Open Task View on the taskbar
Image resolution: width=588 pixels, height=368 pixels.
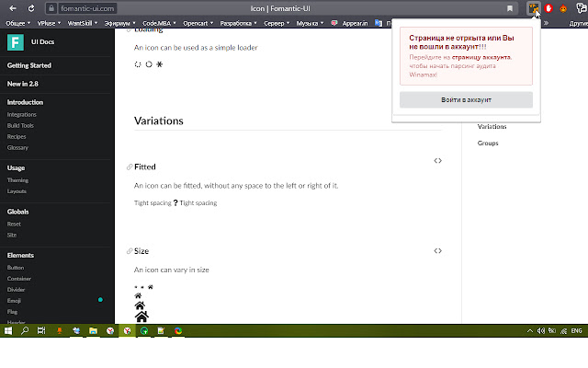(x=41, y=331)
